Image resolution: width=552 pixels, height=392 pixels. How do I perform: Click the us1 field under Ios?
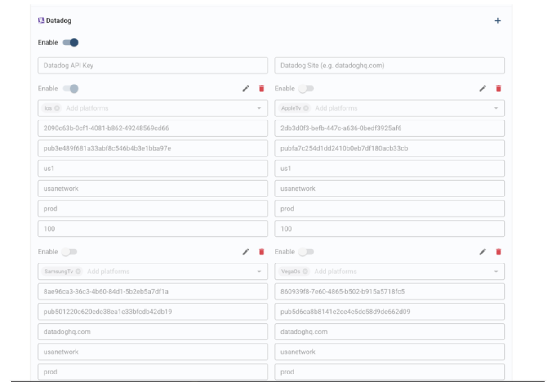pyautogui.click(x=153, y=169)
